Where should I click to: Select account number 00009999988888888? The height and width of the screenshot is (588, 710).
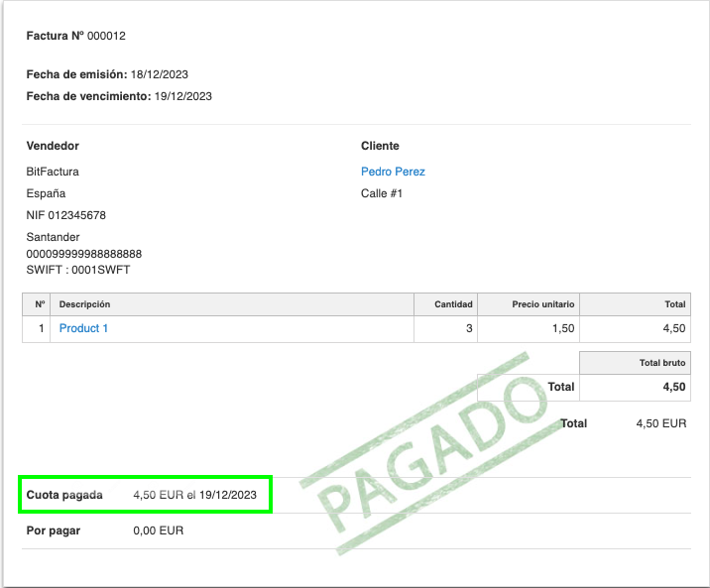coord(84,254)
